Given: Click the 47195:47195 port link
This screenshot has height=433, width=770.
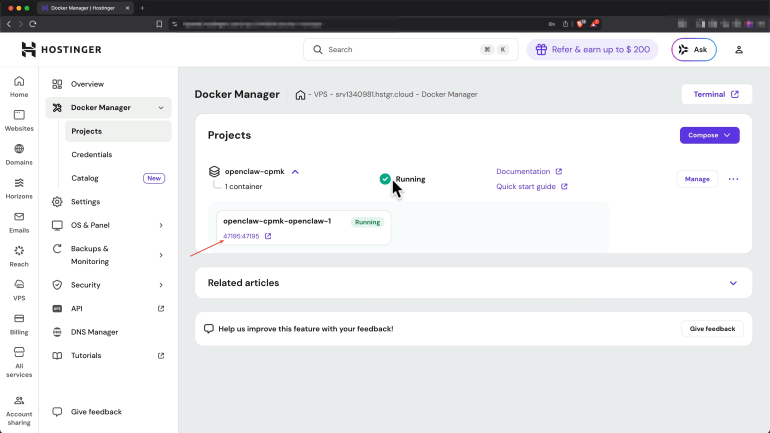Looking at the screenshot, I should tap(242, 236).
